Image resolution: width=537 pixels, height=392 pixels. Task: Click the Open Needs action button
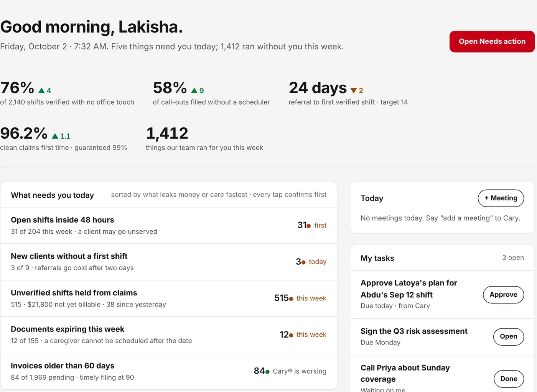coord(492,41)
